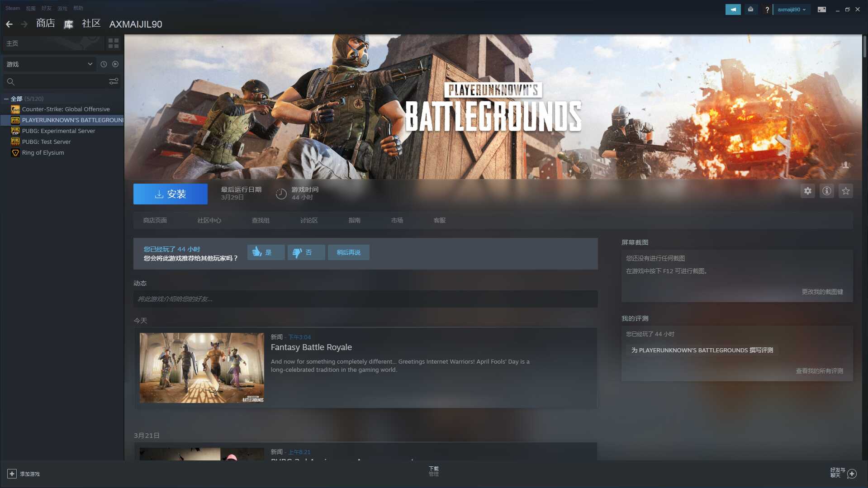The height and width of the screenshot is (488, 868).
Task: Open the Steam menu
Action: pos(13,8)
